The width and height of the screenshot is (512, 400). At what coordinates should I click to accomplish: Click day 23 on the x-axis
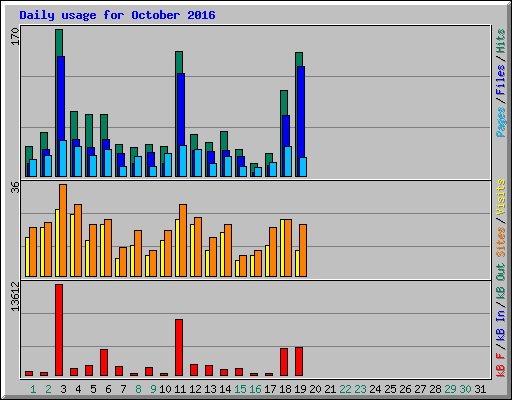(360, 389)
